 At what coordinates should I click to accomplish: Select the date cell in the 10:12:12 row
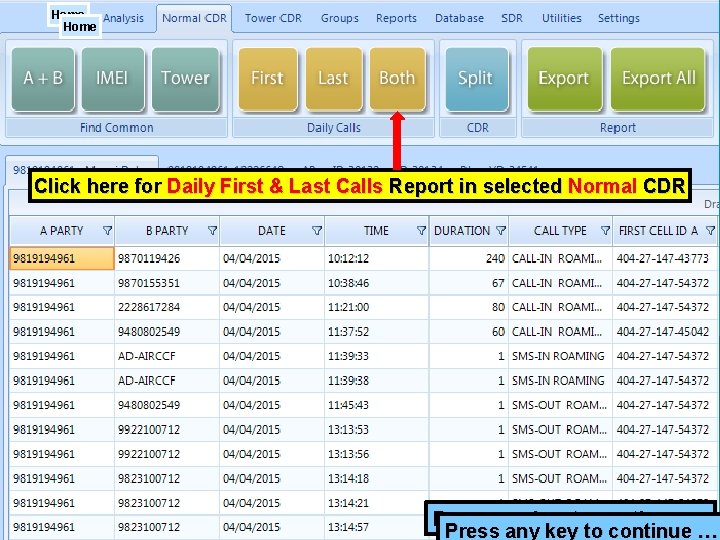pyautogui.click(x=272, y=259)
